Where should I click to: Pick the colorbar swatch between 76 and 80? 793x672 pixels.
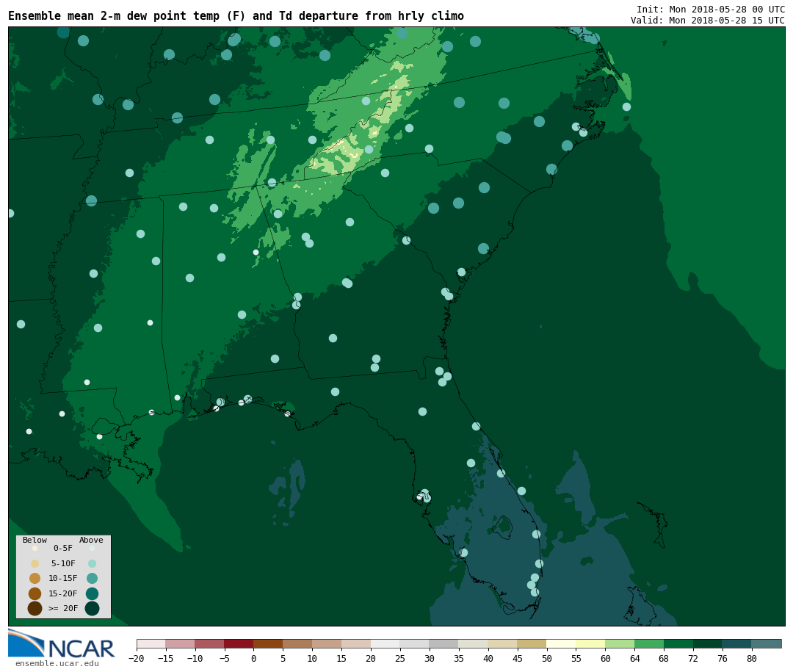[737, 643]
